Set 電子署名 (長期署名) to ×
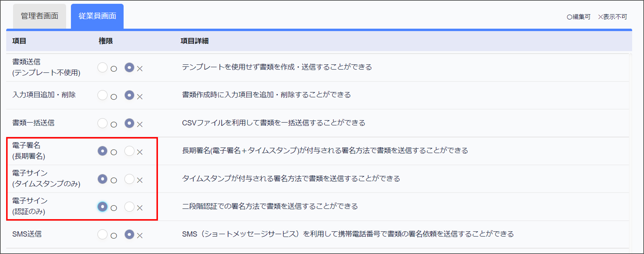 (x=129, y=151)
